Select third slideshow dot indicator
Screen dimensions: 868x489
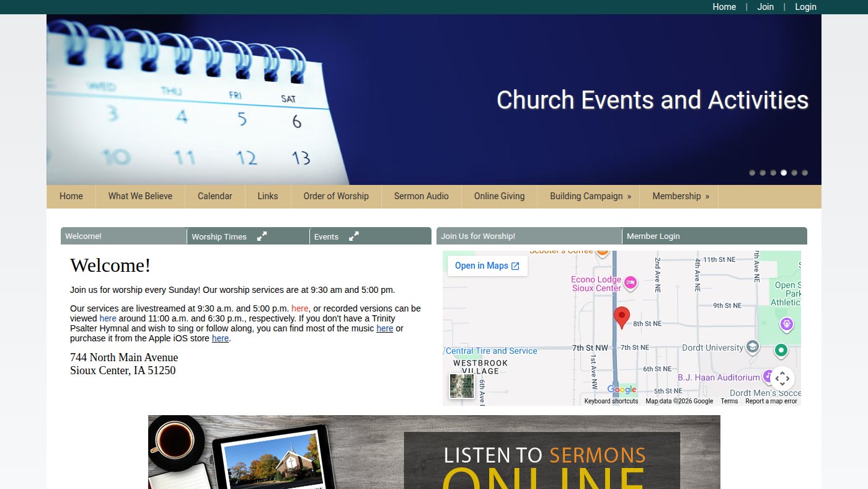click(x=773, y=173)
